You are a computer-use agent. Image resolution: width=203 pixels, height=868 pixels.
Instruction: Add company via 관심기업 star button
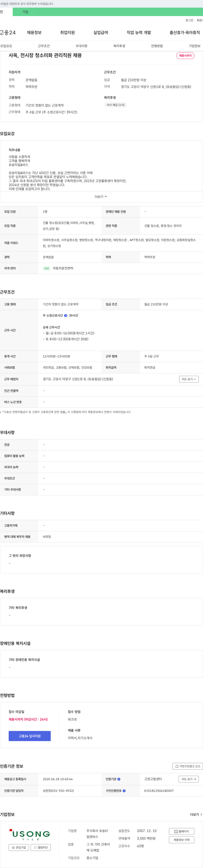(x=19, y=847)
